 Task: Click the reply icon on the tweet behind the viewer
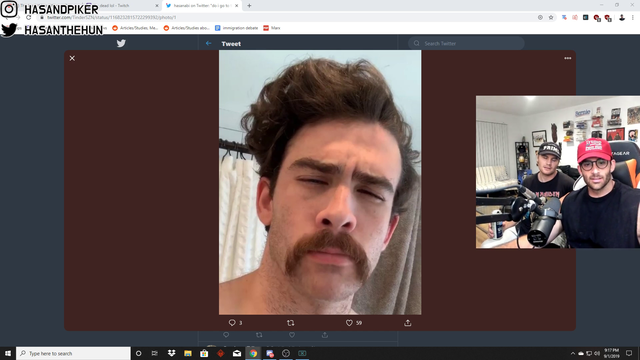226,335
